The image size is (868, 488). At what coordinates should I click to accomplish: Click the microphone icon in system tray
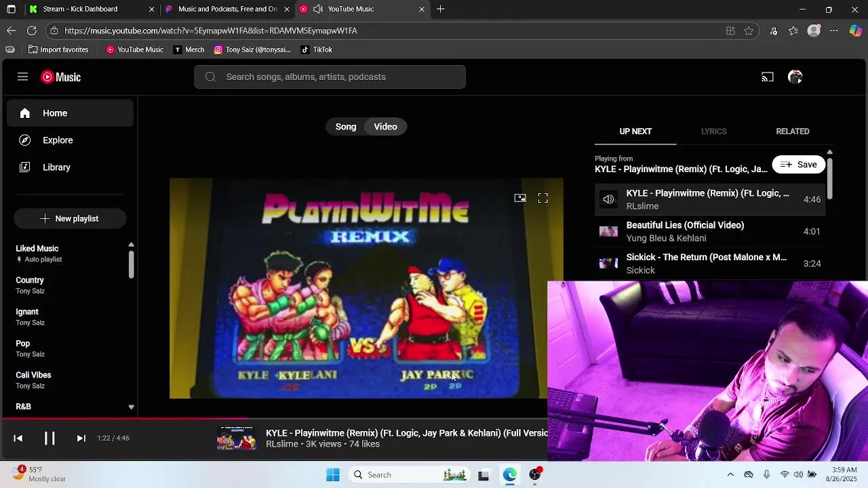(x=766, y=474)
